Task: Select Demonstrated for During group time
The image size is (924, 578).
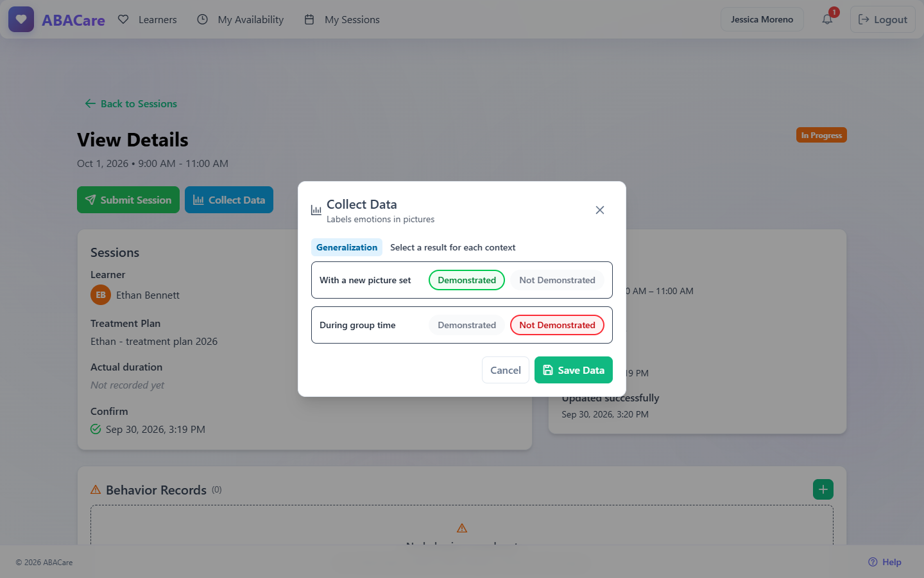Action: click(466, 325)
